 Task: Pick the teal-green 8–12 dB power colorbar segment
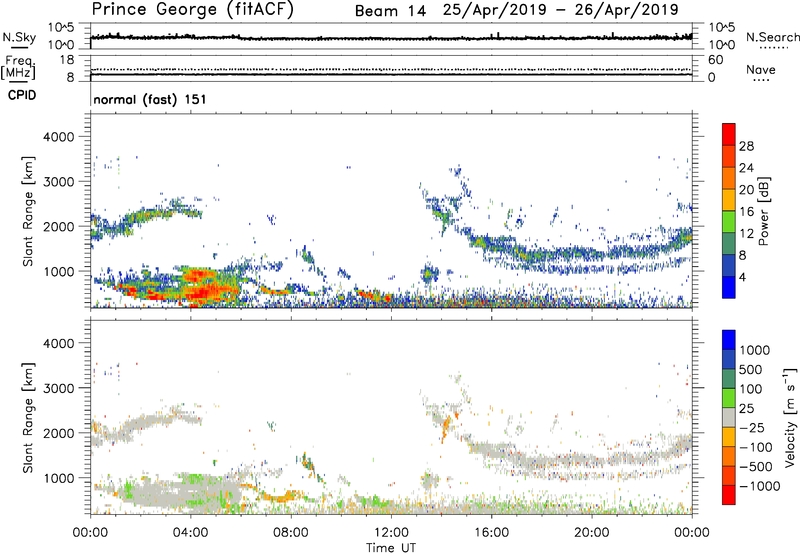pyautogui.click(x=729, y=244)
